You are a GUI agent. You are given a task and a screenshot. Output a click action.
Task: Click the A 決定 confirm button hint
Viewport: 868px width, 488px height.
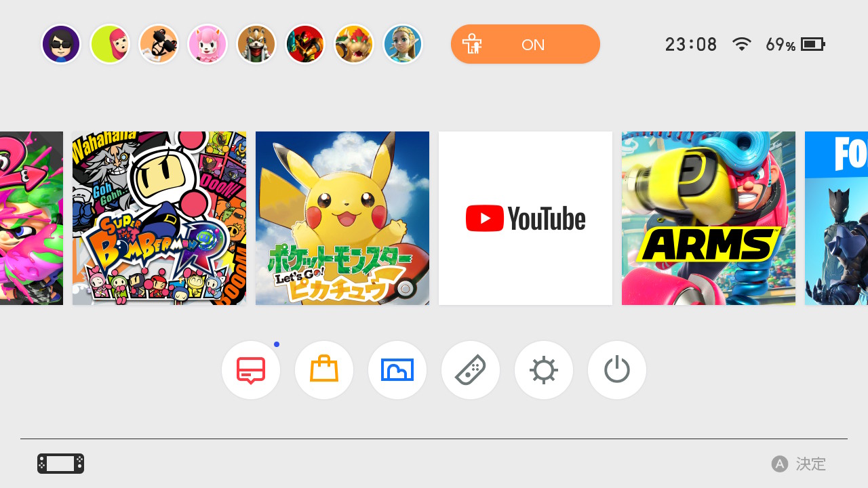799,464
